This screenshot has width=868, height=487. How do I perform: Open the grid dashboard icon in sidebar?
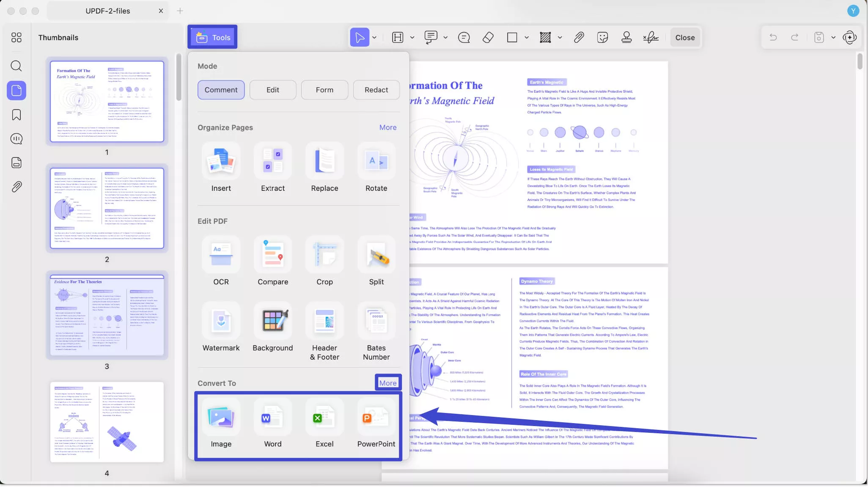(16, 37)
